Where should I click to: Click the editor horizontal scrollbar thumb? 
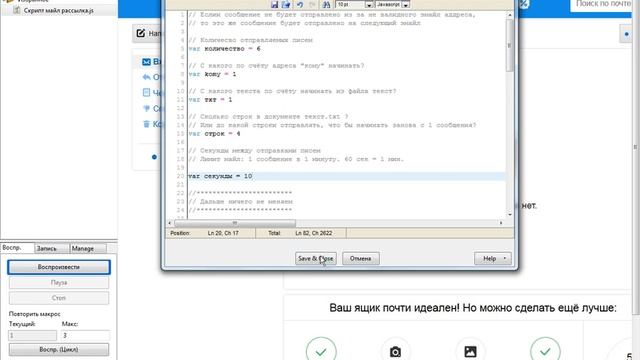(235, 223)
